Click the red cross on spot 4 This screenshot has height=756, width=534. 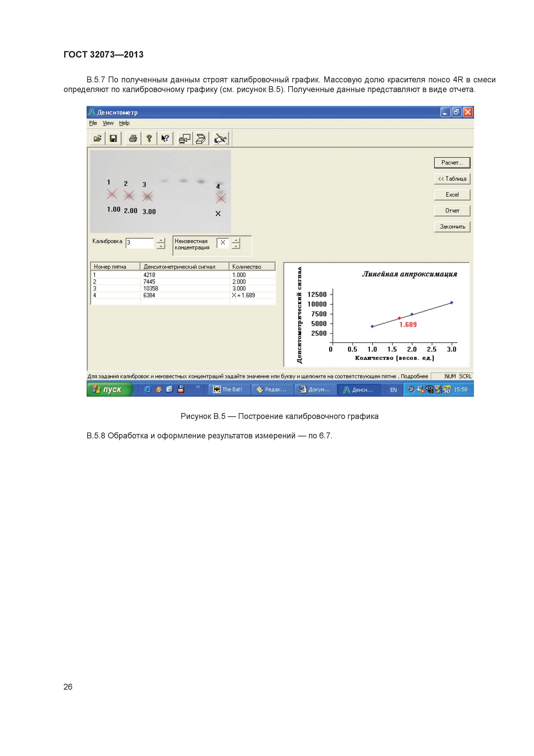click(x=221, y=198)
